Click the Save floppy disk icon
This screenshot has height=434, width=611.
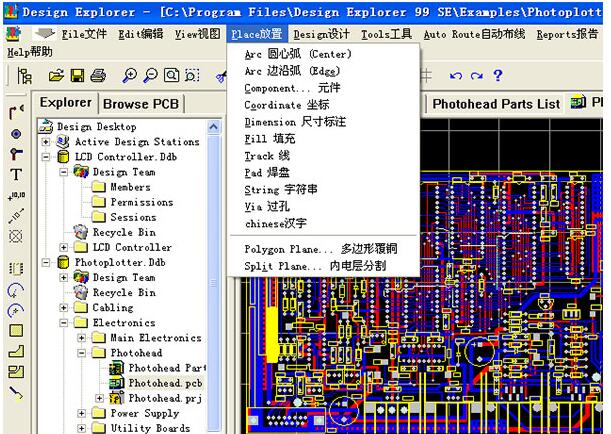77,76
